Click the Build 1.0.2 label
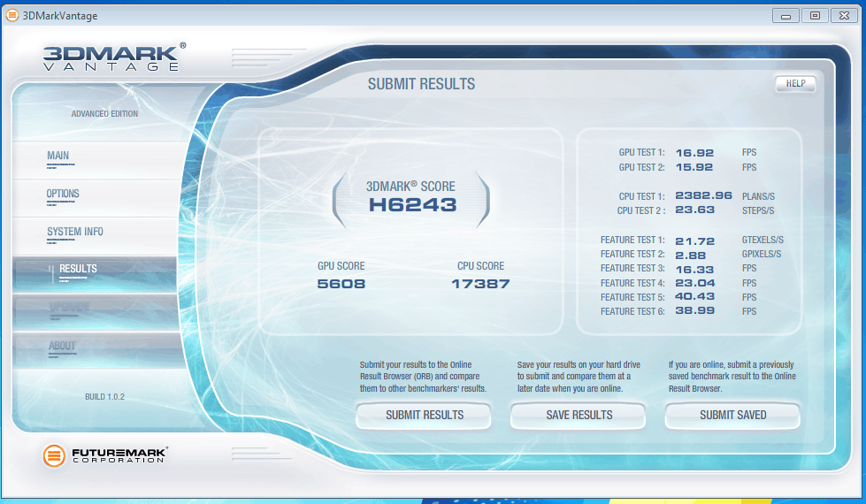The height and width of the screenshot is (504, 866). pos(104,396)
